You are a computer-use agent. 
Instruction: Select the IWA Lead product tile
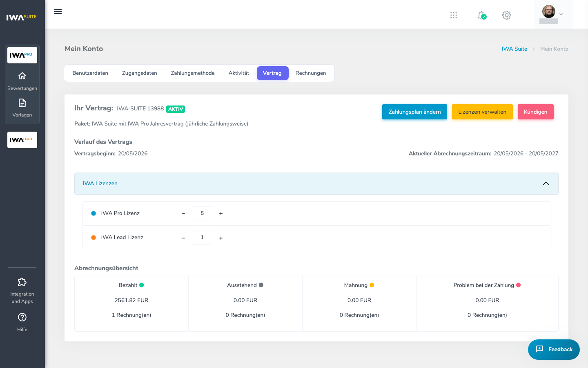coord(22,140)
